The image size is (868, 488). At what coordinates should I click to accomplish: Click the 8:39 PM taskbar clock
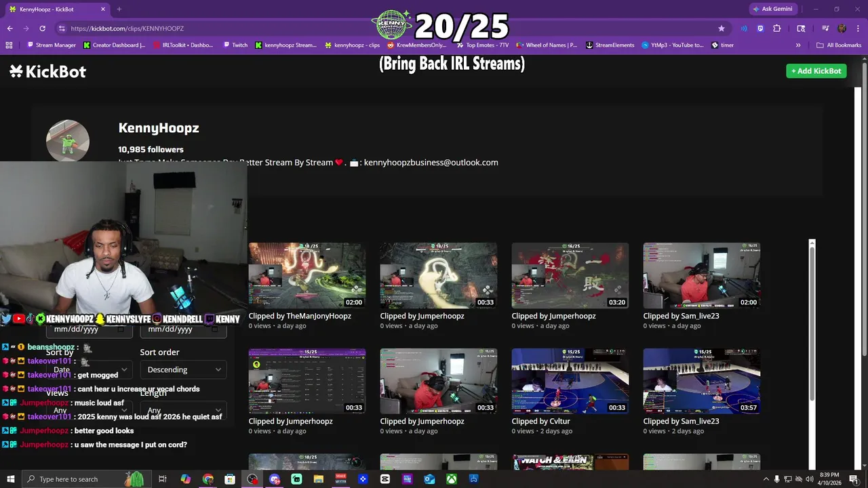829,479
